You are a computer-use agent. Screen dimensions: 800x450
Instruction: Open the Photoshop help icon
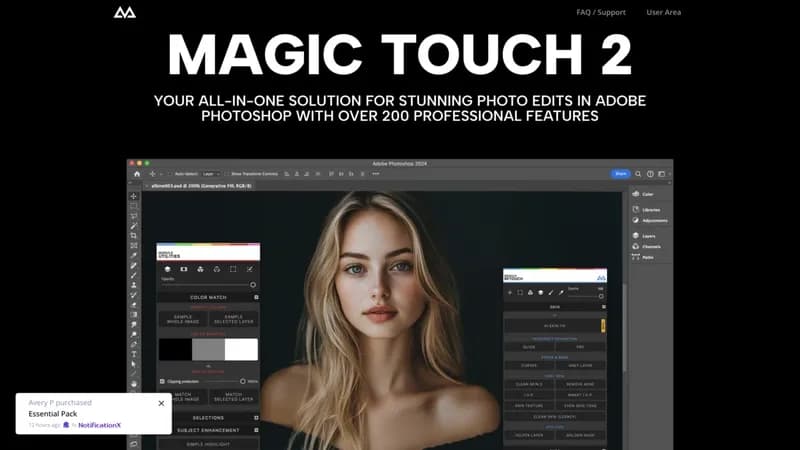point(650,174)
